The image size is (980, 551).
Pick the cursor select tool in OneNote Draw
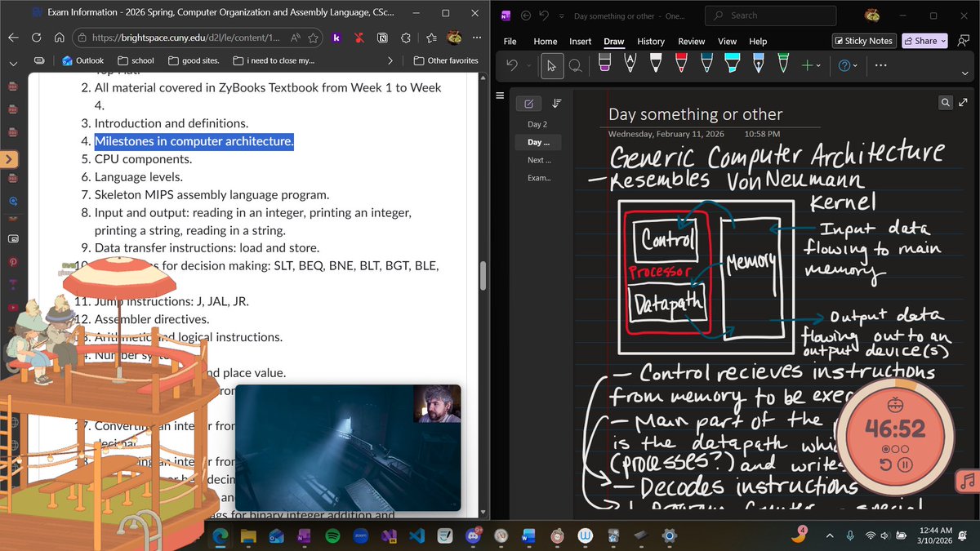click(x=552, y=66)
